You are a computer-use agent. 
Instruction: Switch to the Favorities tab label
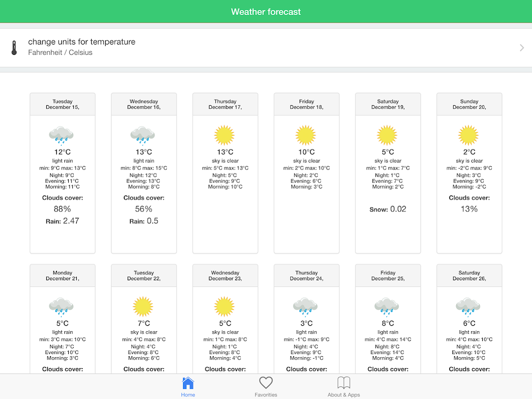(266, 395)
